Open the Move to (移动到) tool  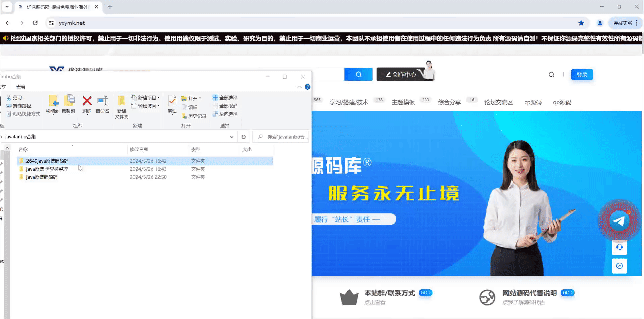tap(53, 105)
